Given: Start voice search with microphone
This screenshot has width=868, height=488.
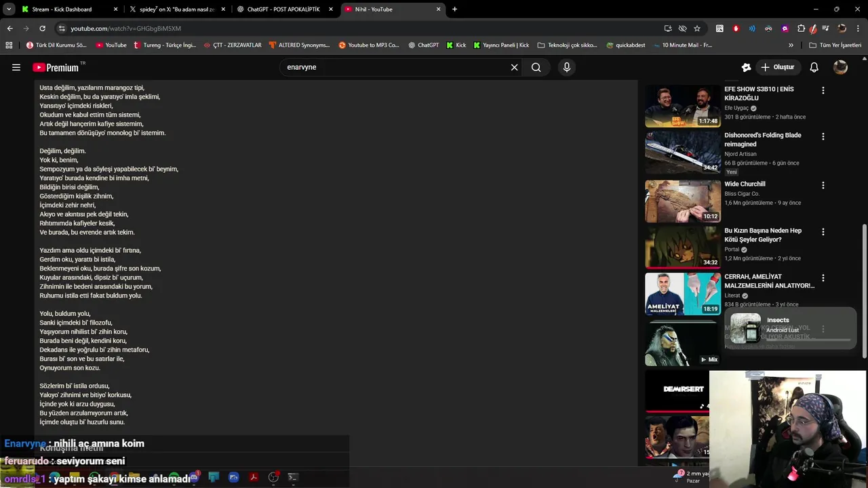Looking at the screenshot, I should pos(567,67).
